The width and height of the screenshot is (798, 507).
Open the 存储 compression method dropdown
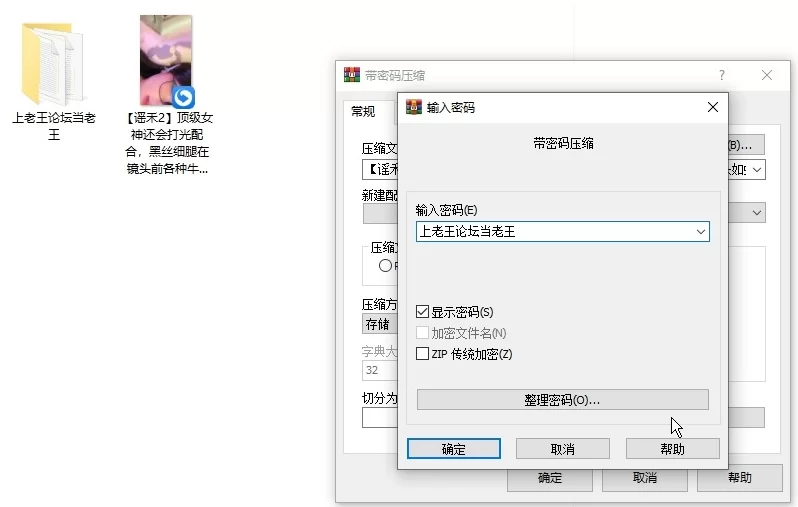(x=380, y=324)
